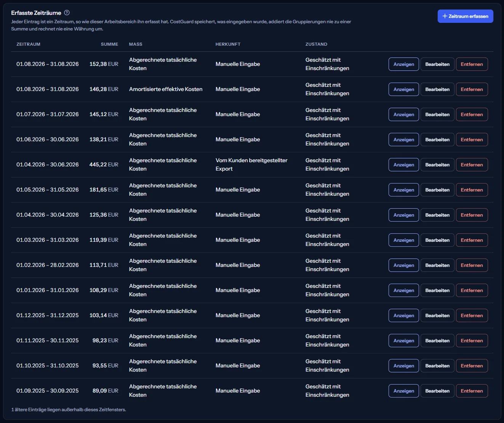Open Anzeigen for 01.10.2025 – 31.10.2025
This screenshot has height=423, width=504.
click(404, 366)
